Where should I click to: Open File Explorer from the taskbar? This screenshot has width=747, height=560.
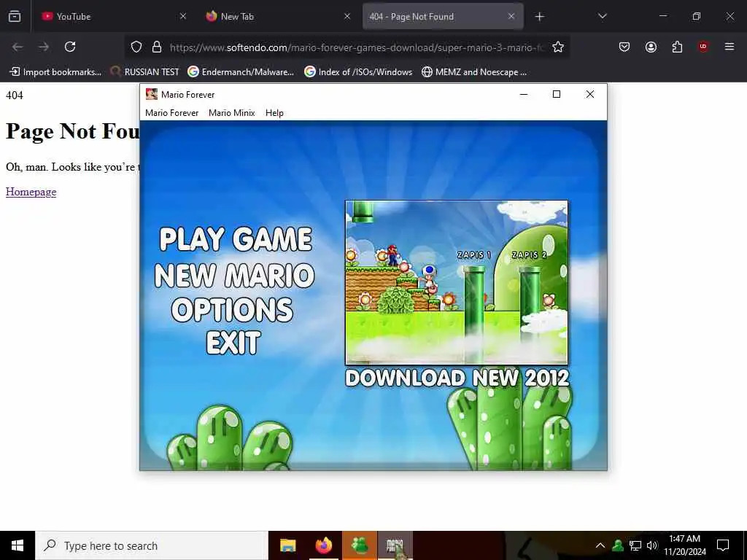(x=287, y=545)
